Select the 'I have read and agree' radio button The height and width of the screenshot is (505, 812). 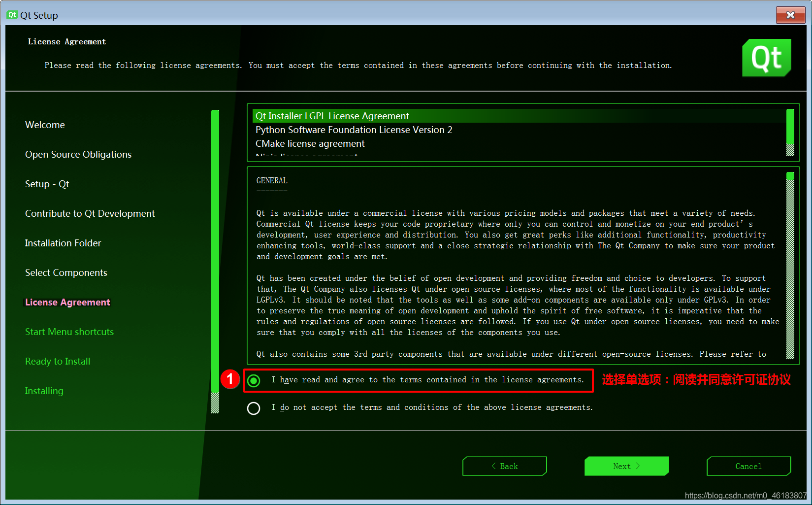click(254, 381)
